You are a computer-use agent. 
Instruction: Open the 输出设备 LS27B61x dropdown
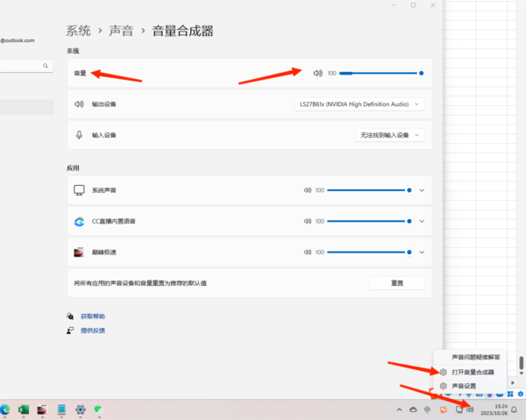point(359,104)
